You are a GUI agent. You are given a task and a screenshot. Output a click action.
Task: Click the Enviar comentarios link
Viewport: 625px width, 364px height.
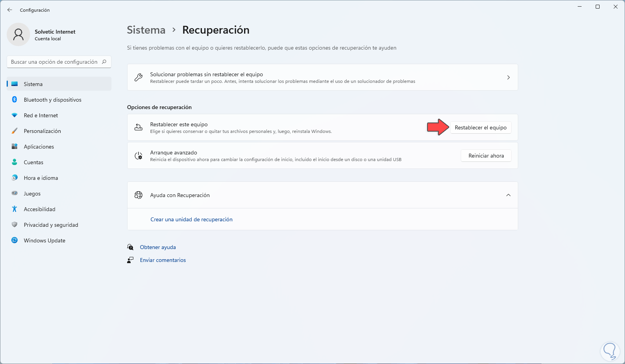click(163, 260)
